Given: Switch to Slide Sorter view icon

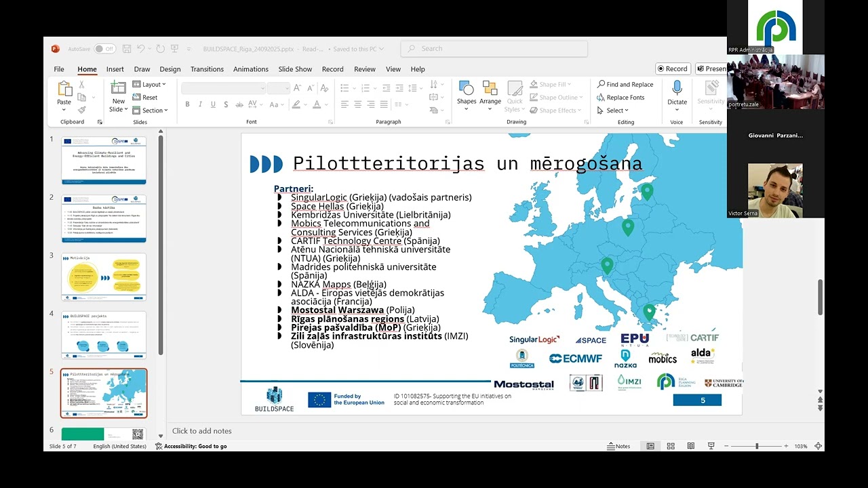Looking at the screenshot, I should click(x=671, y=446).
